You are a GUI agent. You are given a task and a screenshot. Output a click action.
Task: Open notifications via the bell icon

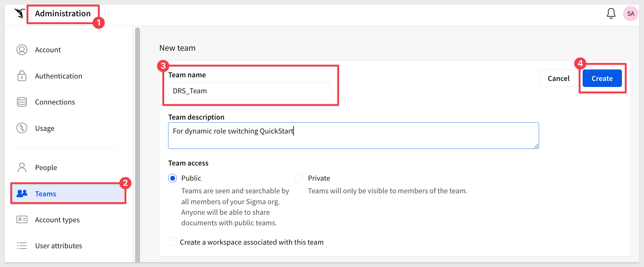click(x=611, y=14)
